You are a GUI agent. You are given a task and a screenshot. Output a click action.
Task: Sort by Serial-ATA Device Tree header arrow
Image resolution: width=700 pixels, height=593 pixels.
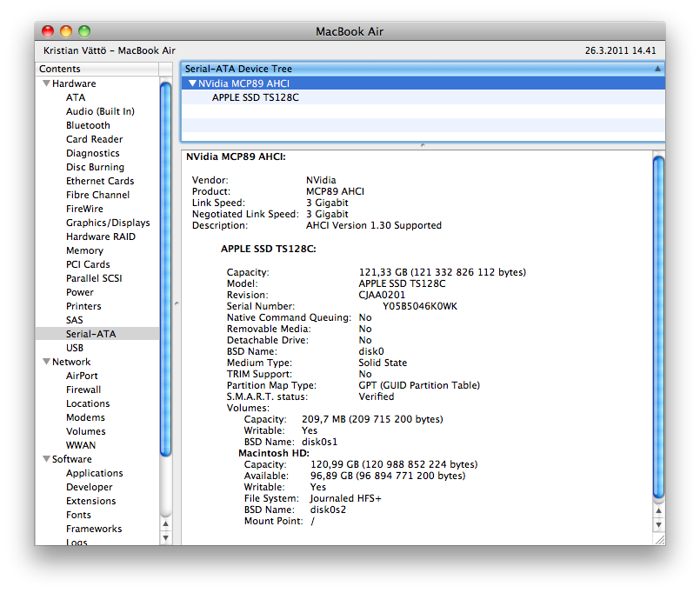point(657,69)
